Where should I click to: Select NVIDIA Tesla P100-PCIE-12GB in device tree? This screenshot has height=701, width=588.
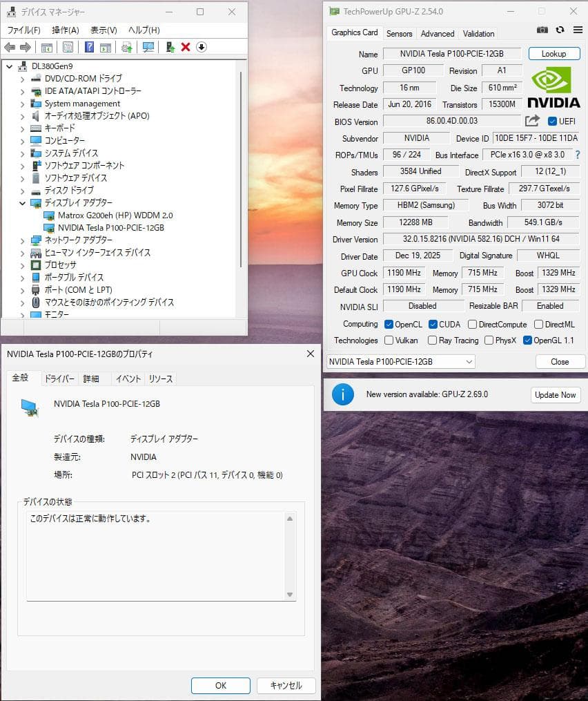tap(111, 227)
